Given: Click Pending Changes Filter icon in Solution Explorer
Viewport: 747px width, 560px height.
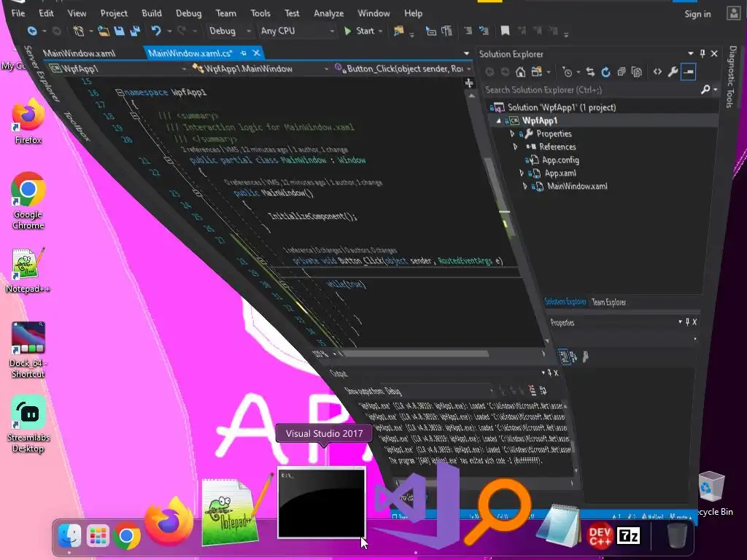Looking at the screenshot, I should [567, 72].
